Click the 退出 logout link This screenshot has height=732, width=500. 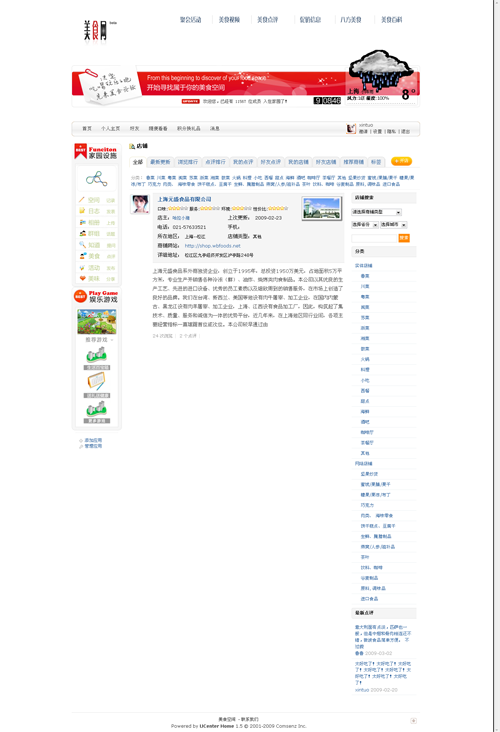click(406, 132)
